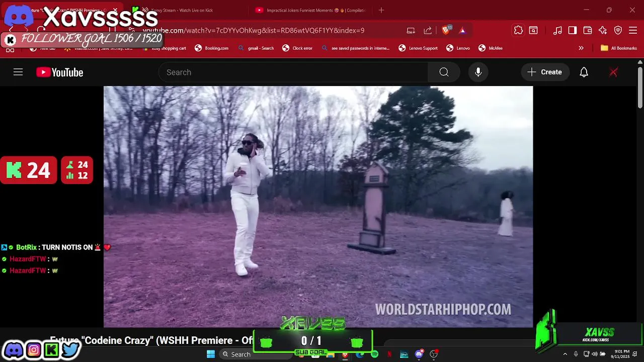Expand hidden bookmarks with double chevron
Image resolution: width=644 pixels, height=362 pixels.
(x=581, y=48)
